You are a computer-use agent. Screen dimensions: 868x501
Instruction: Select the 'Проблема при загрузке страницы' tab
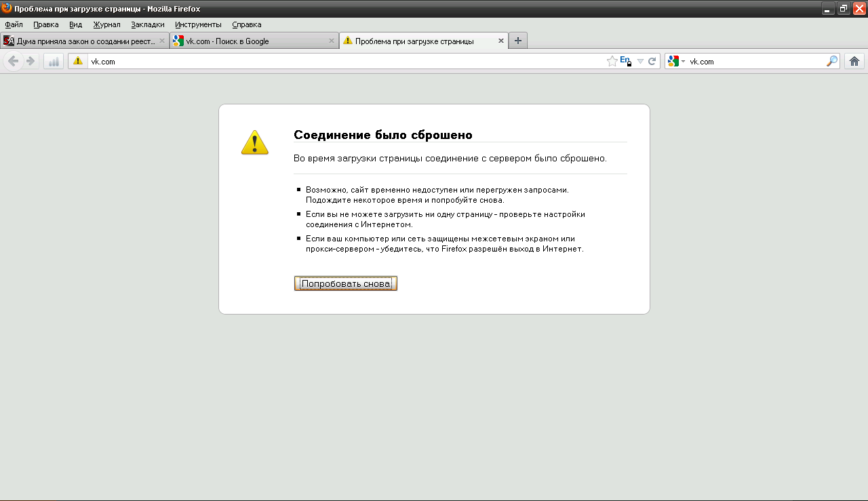click(423, 41)
